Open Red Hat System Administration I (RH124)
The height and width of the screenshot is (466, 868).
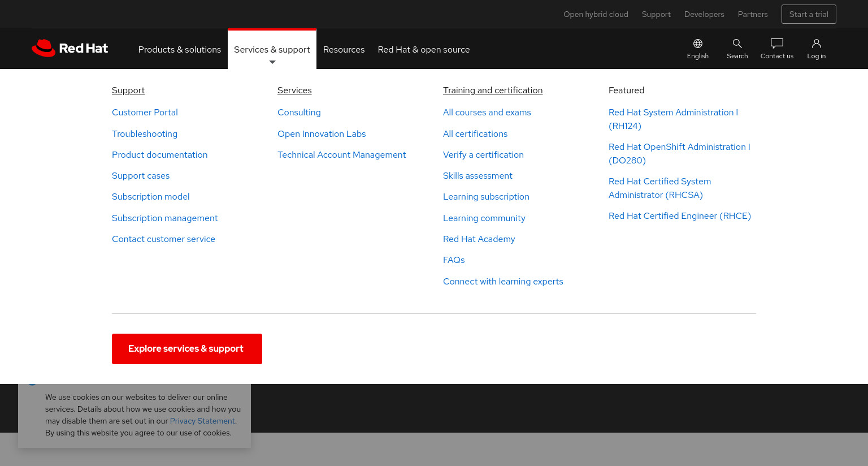pyautogui.click(x=674, y=119)
